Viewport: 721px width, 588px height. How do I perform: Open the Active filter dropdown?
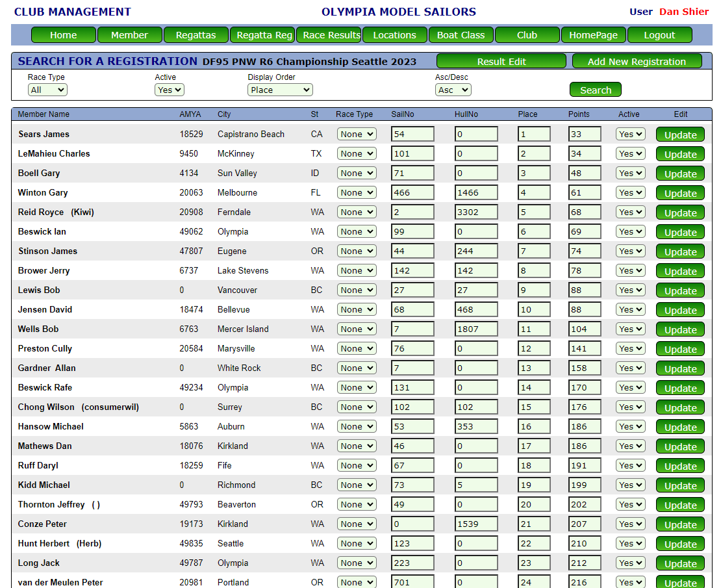point(170,90)
